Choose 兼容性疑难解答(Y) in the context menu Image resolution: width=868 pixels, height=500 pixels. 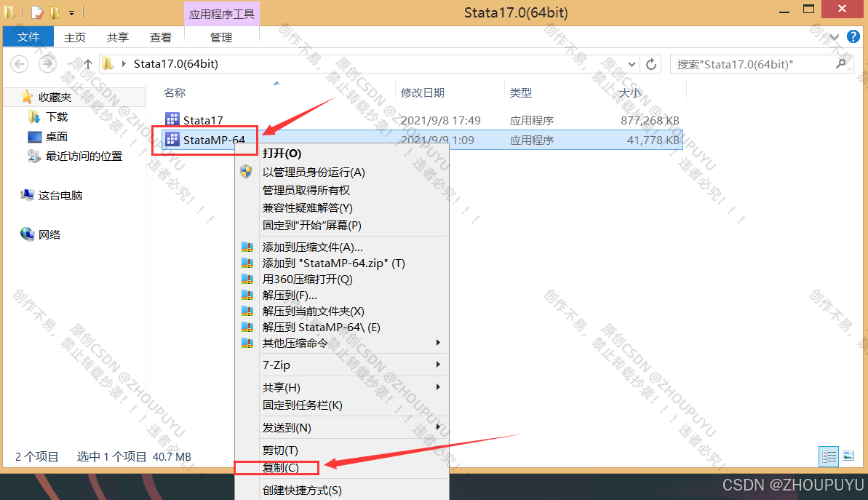(308, 207)
